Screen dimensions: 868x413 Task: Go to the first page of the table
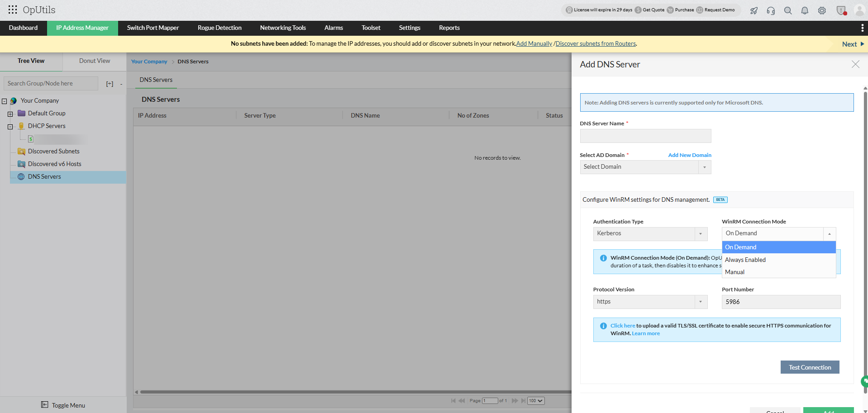[x=453, y=401]
